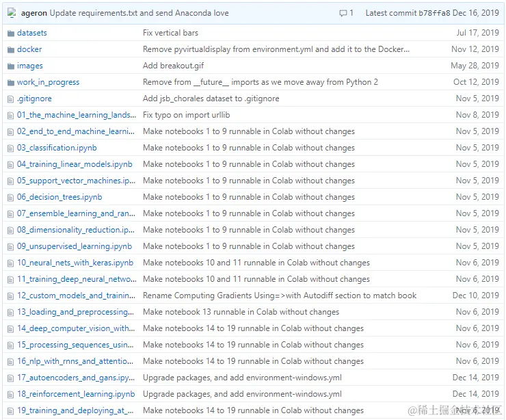506x420 pixels.
Task: Open commit message on 17_autoencoders_and_gans row
Action: click(x=242, y=378)
